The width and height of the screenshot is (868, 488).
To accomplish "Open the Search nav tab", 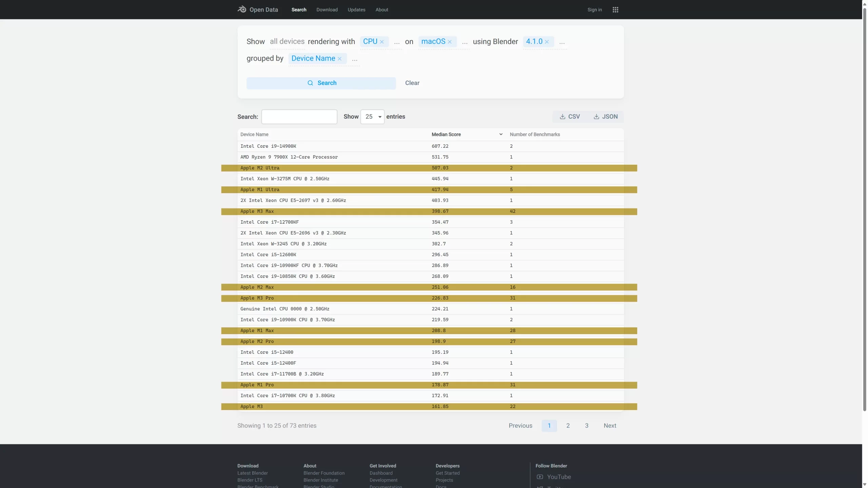I will (299, 9).
